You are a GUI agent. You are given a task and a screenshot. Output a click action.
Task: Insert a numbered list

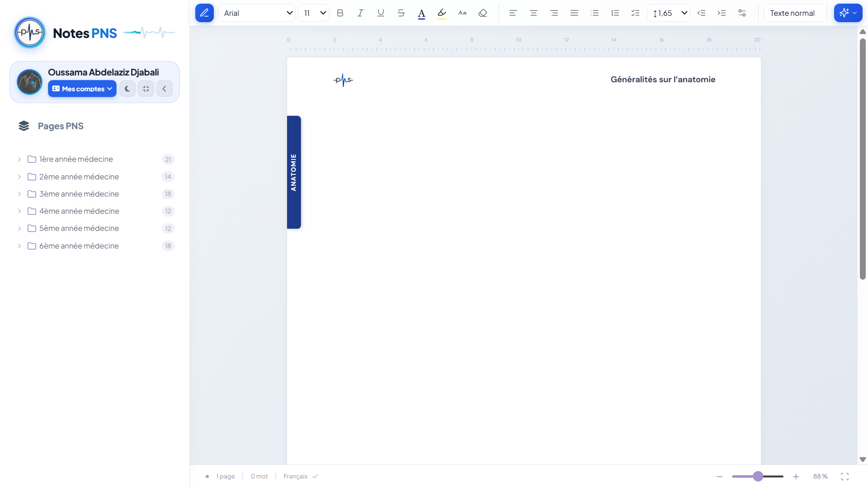click(615, 13)
